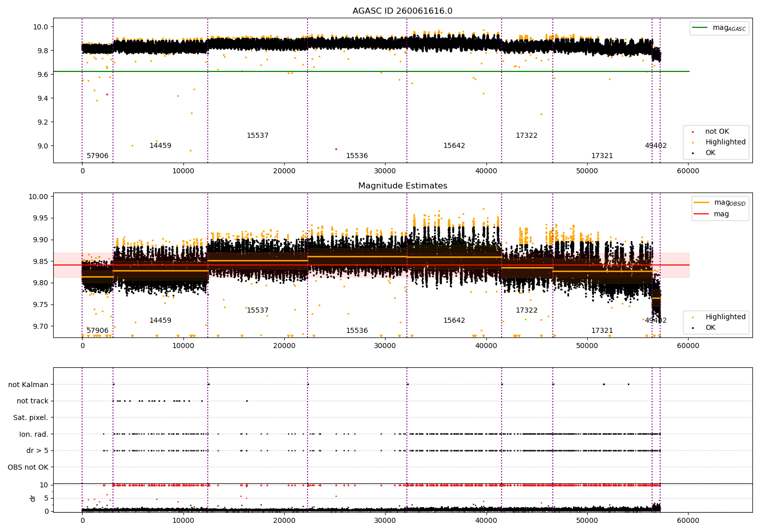
Task: Click the 'OBS not OK' axis label
Action: pyautogui.click(x=28, y=467)
